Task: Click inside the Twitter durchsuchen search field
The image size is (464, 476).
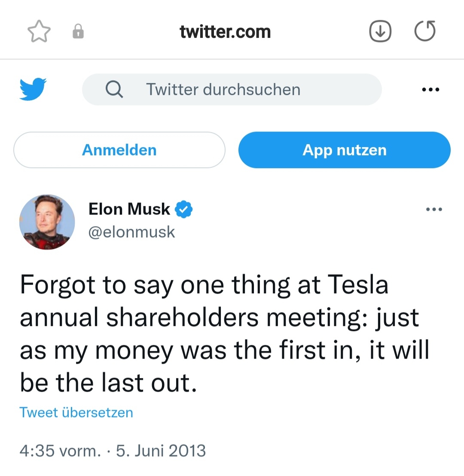Action: tap(223, 89)
